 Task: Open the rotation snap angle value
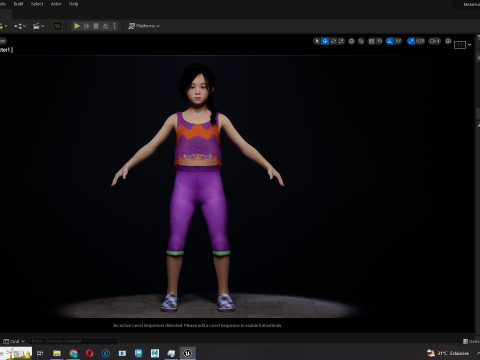[x=398, y=41]
